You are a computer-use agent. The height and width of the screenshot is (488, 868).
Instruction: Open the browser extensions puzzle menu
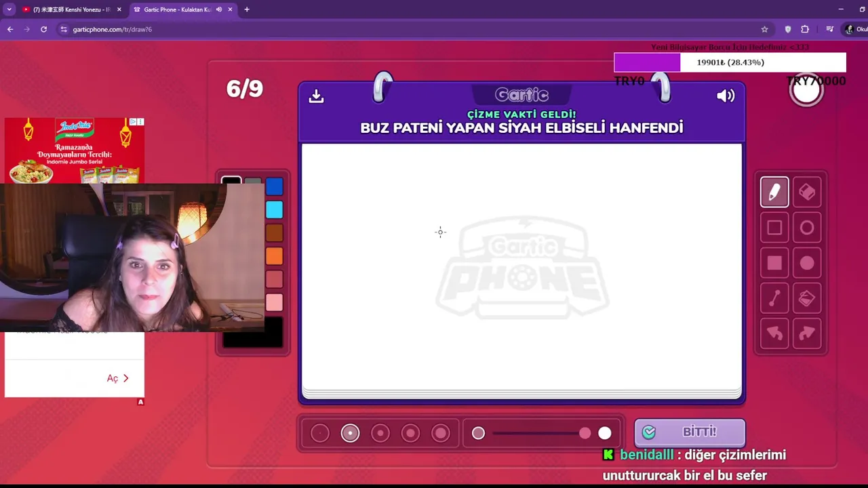[x=805, y=29]
